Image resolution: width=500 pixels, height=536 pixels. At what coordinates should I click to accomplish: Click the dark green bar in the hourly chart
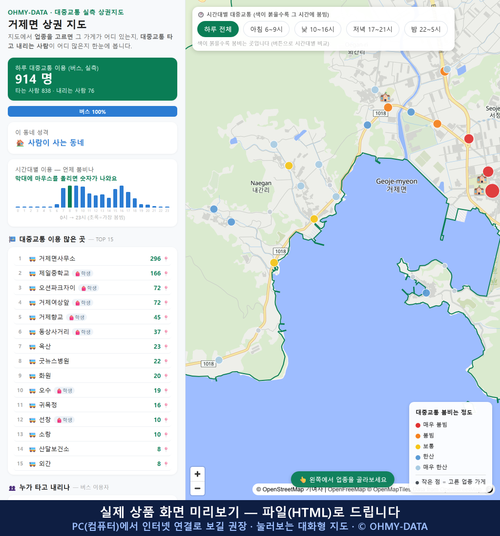tap(70, 197)
